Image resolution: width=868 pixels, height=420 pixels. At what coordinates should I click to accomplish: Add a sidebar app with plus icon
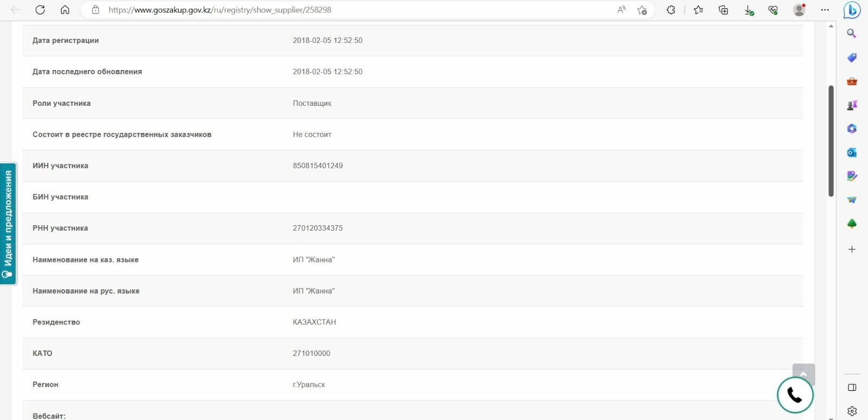[x=852, y=250]
